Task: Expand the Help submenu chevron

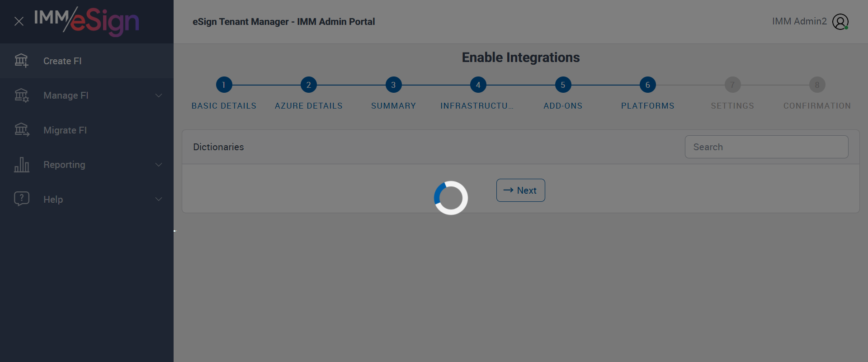Action: pos(159,199)
